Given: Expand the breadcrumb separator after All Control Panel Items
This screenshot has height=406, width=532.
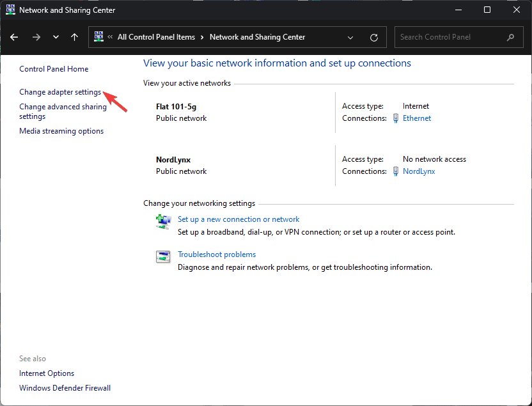Looking at the screenshot, I should click(202, 37).
